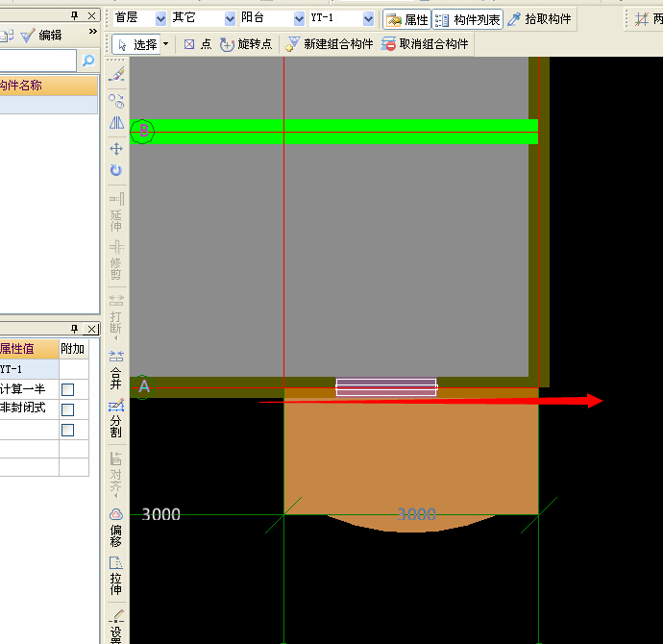663x644 pixels.
Task: Expand the 选择 tool dropdown arrow
Action: [165, 44]
